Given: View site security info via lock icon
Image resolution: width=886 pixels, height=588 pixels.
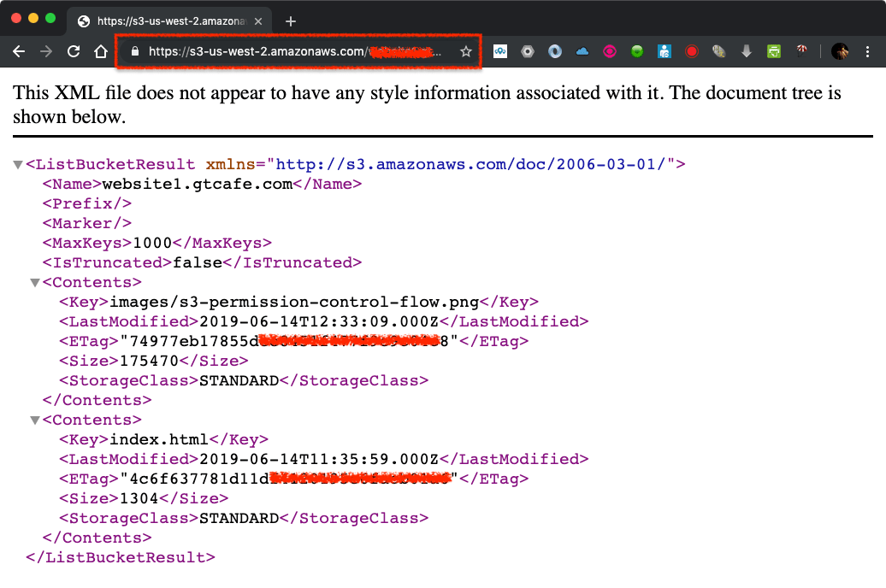Looking at the screenshot, I should pyautogui.click(x=134, y=51).
